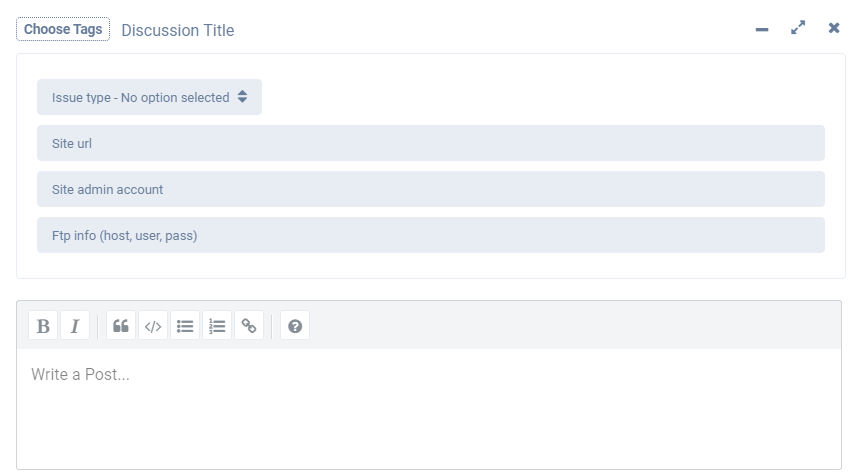Insert a blockquote in the post

pos(121,326)
